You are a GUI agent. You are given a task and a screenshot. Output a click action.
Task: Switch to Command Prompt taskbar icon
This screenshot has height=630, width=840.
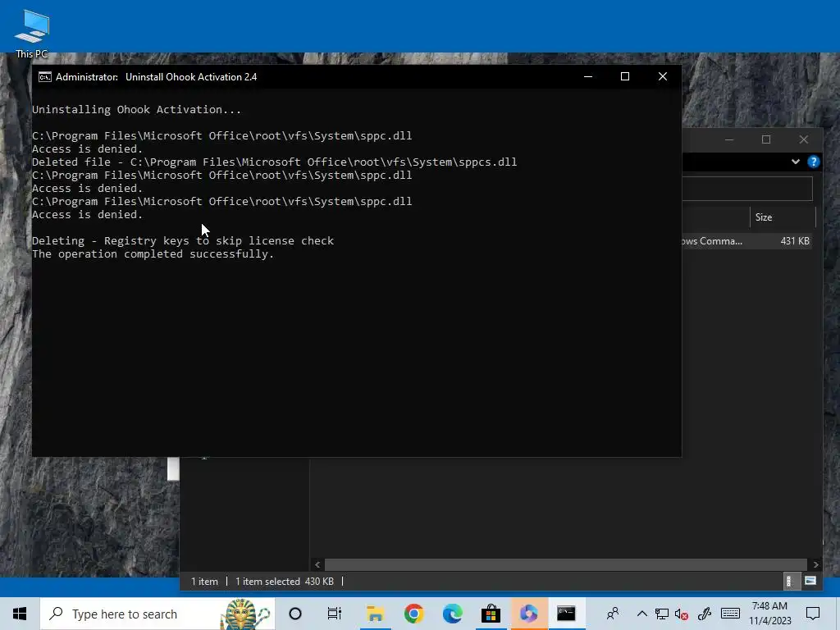pyautogui.click(x=566, y=614)
